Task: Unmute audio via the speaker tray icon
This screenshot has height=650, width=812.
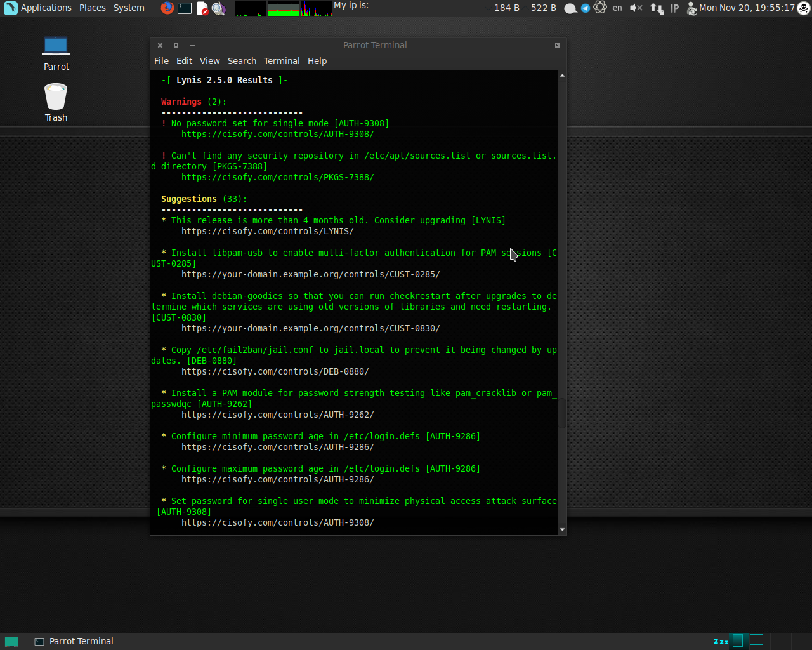Action: point(636,8)
